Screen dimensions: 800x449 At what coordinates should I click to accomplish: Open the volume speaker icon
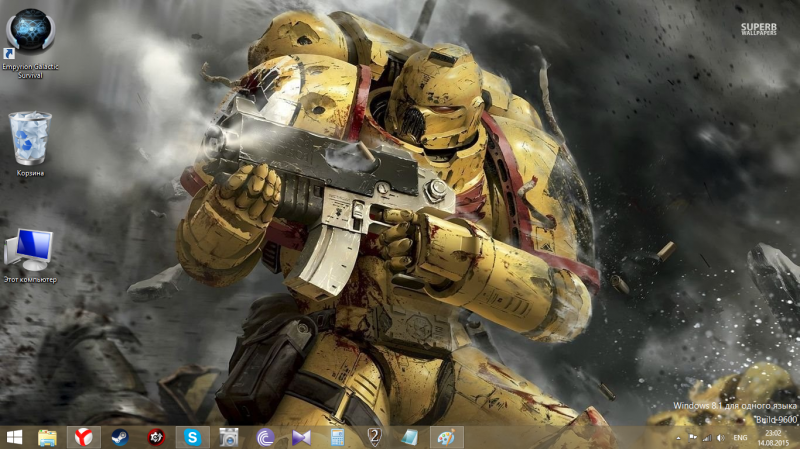[721, 438]
